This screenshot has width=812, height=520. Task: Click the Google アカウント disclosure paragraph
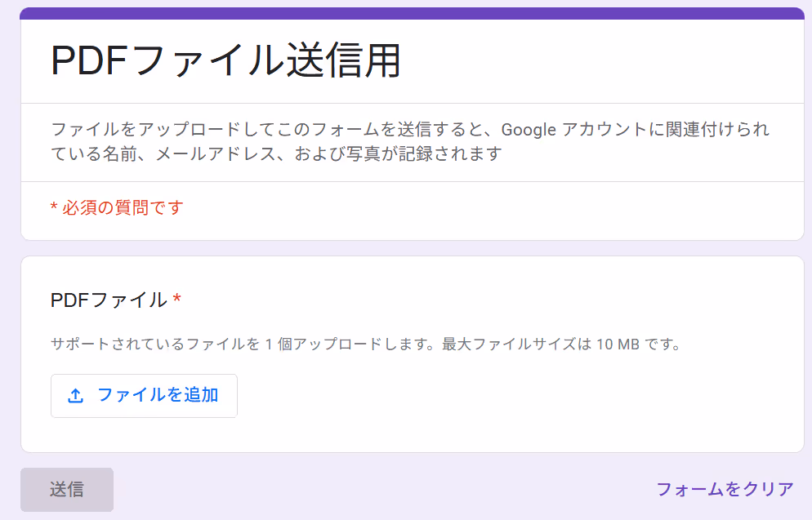(x=410, y=141)
